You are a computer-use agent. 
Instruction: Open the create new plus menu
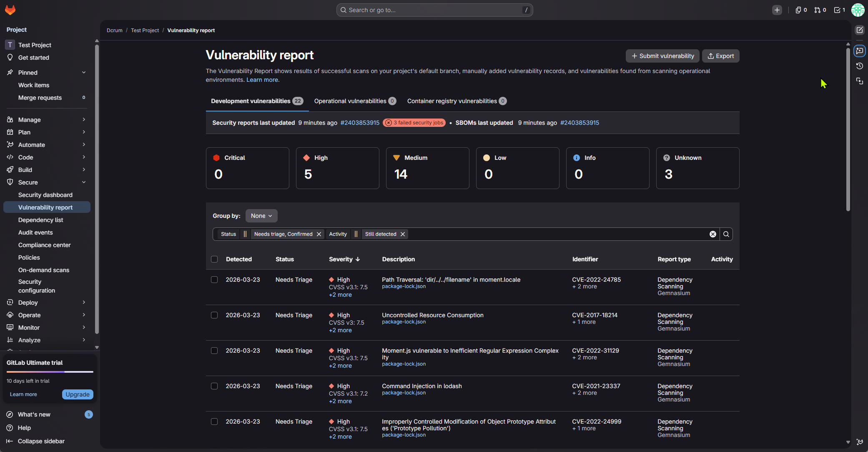click(777, 10)
